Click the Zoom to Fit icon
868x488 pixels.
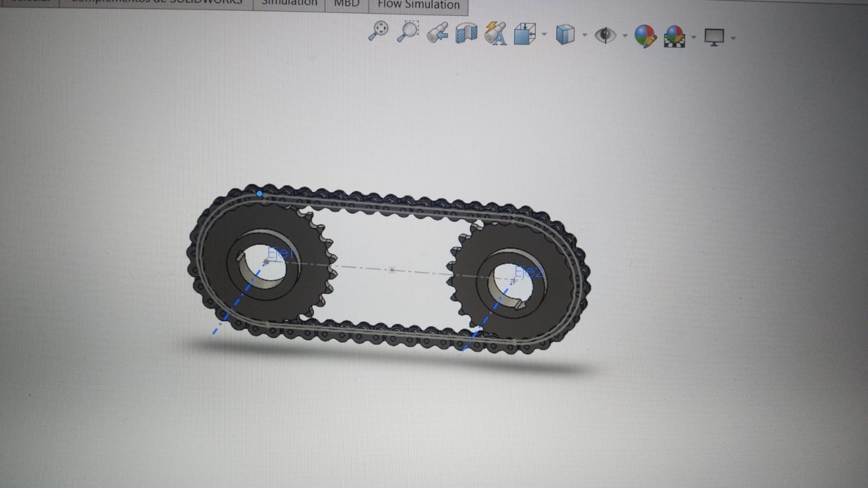click(378, 30)
